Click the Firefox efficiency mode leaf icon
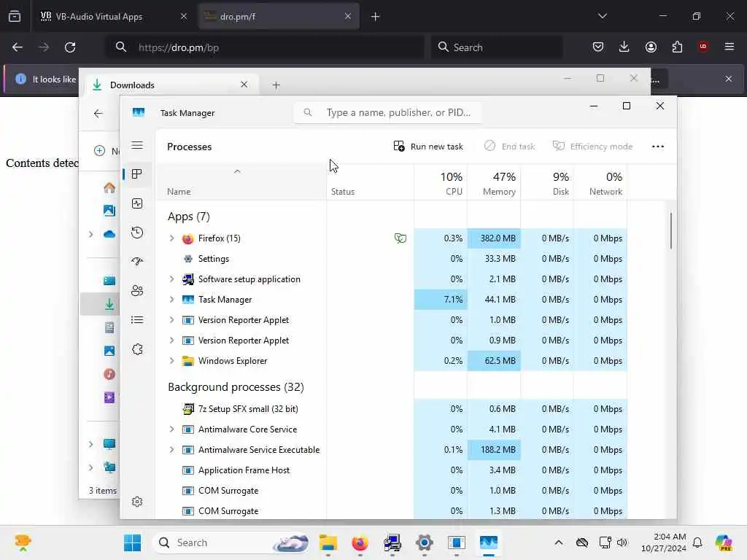747x560 pixels. 400,238
